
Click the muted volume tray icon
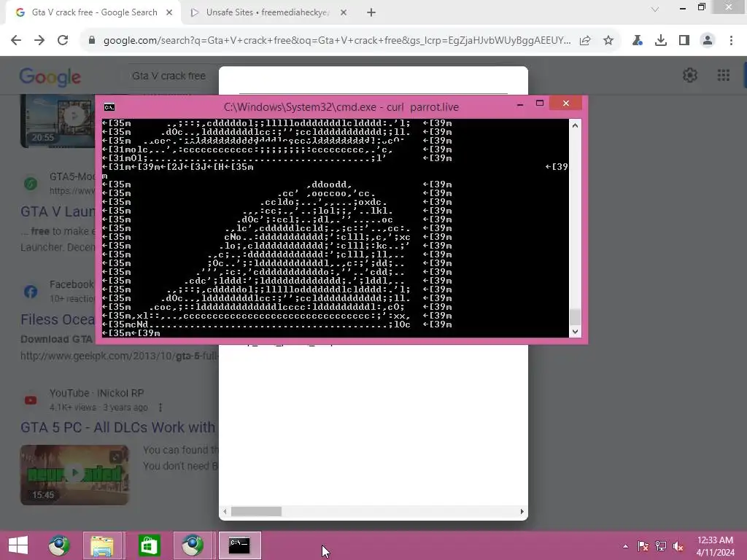(x=678, y=546)
